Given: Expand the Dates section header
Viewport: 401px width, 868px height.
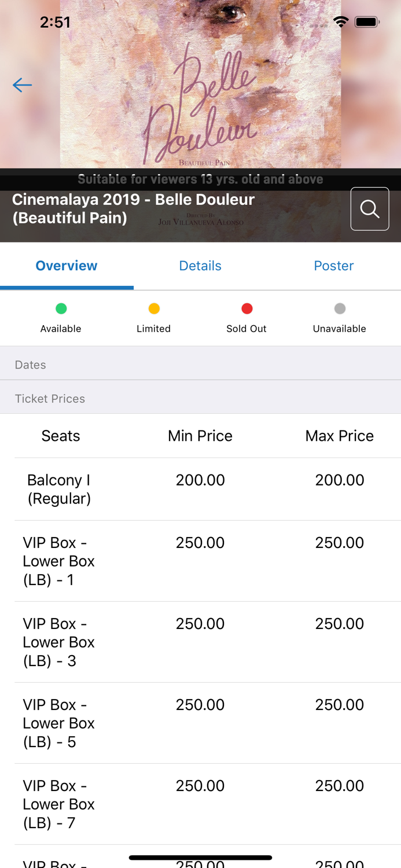Looking at the screenshot, I should 200,365.
